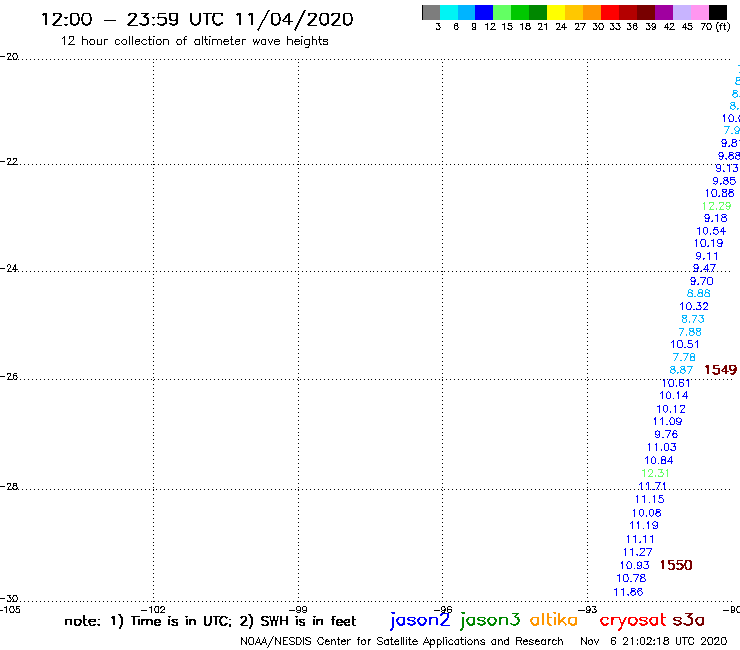The image size is (740, 650).
Task: Click the wave height reading 10.51
Action: click(685, 345)
